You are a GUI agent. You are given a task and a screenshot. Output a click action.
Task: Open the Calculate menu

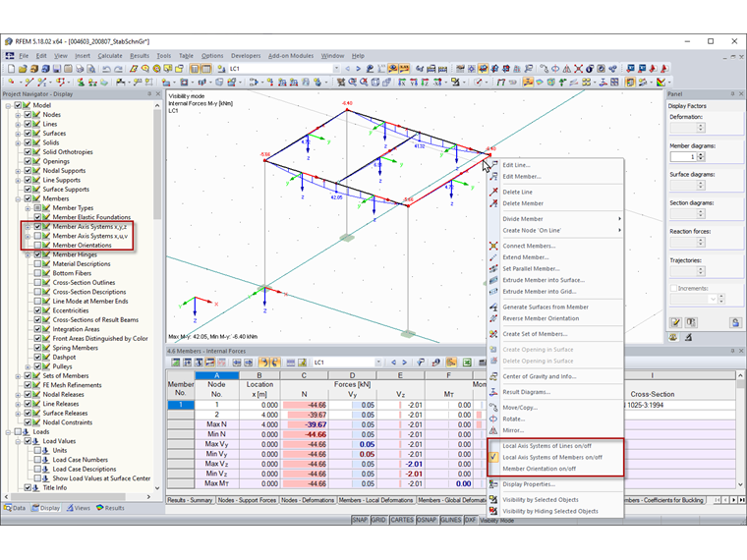pos(110,56)
